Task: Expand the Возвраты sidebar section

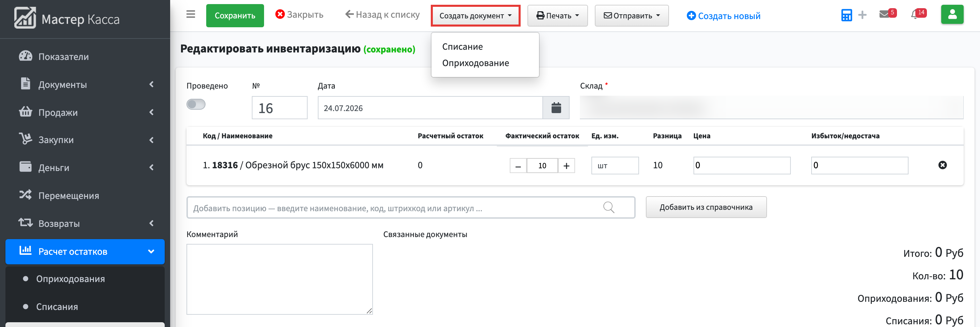Action: click(85, 223)
